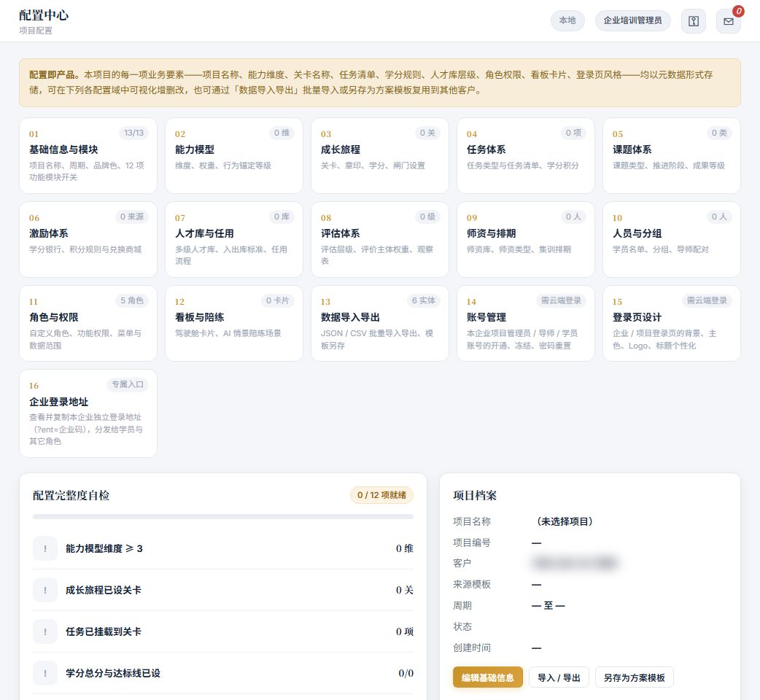Open the 账号管理 card
The image size is (760, 700).
click(526, 323)
